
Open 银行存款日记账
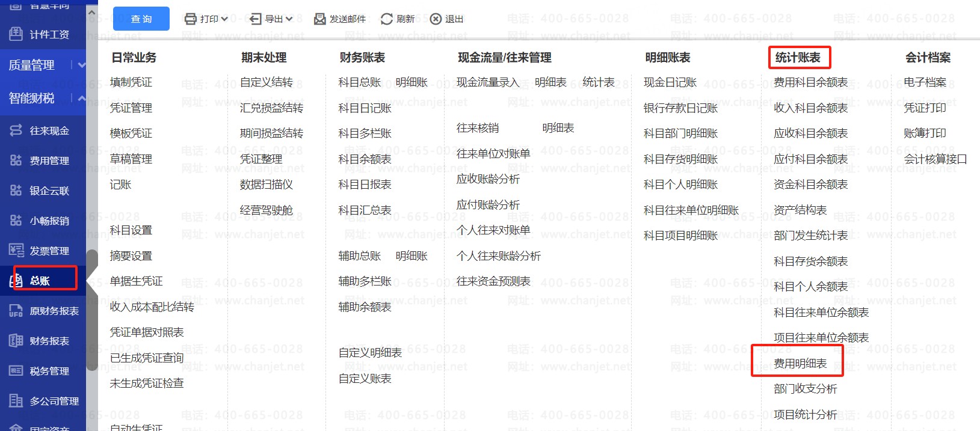point(681,108)
